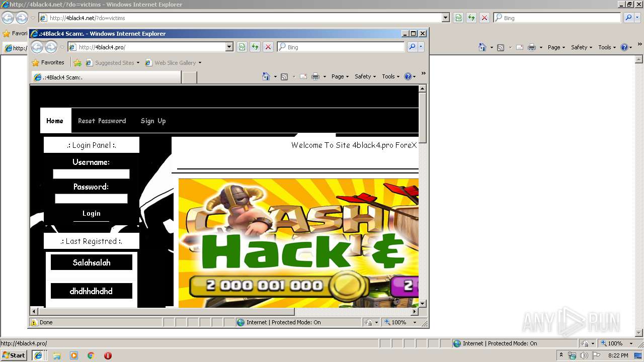This screenshot has height=362, width=644.
Task: Open Page menu in background IE window
Action: [557, 47]
